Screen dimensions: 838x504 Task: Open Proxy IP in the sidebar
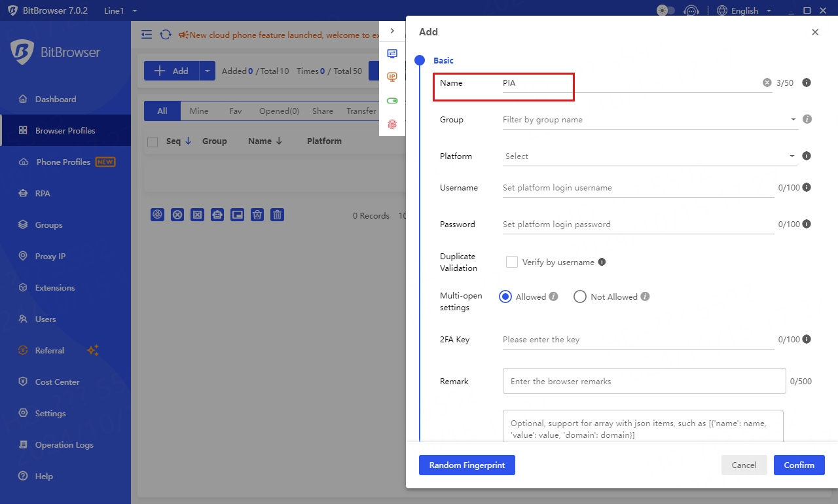click(x=50, y=256)
